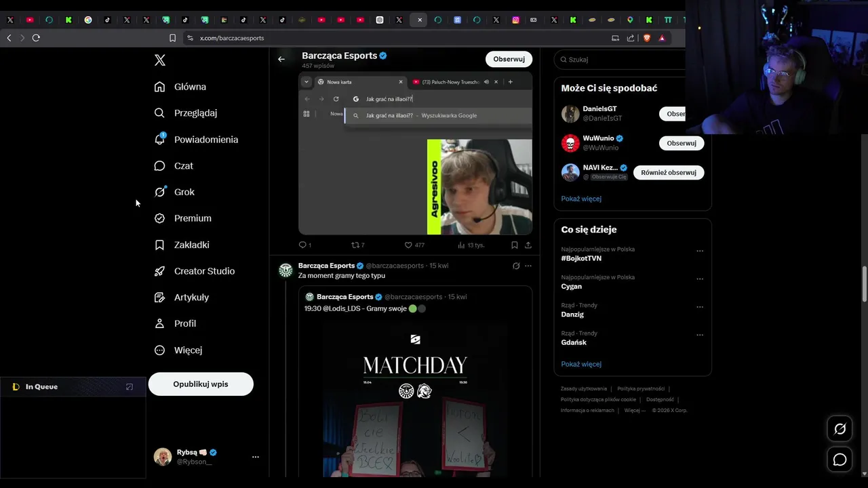Open account menu dots next to Rybsą
The height and width of the screenshot is (488, 868).
pyautogui.click(x=256, y=457)
